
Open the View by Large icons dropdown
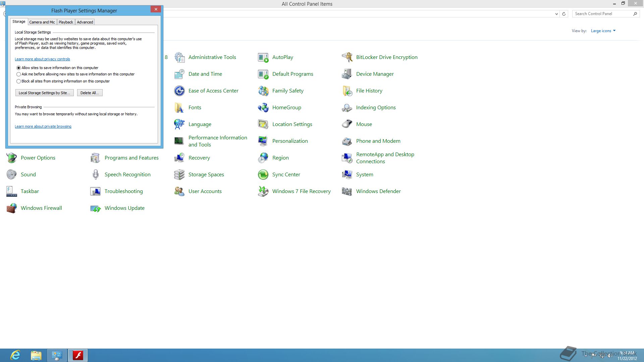tap(603, 31)
